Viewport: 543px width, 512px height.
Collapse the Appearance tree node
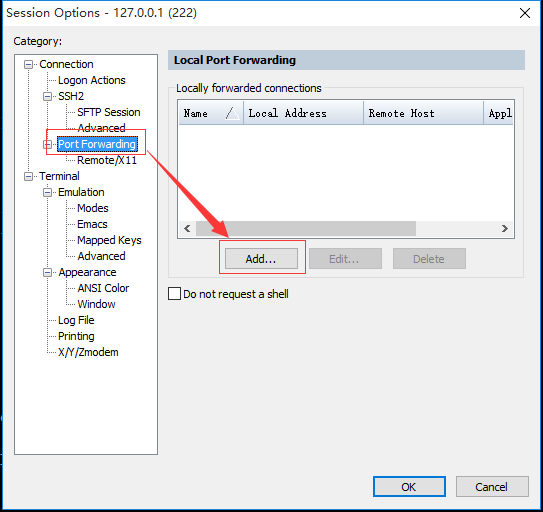pos(47,273)
